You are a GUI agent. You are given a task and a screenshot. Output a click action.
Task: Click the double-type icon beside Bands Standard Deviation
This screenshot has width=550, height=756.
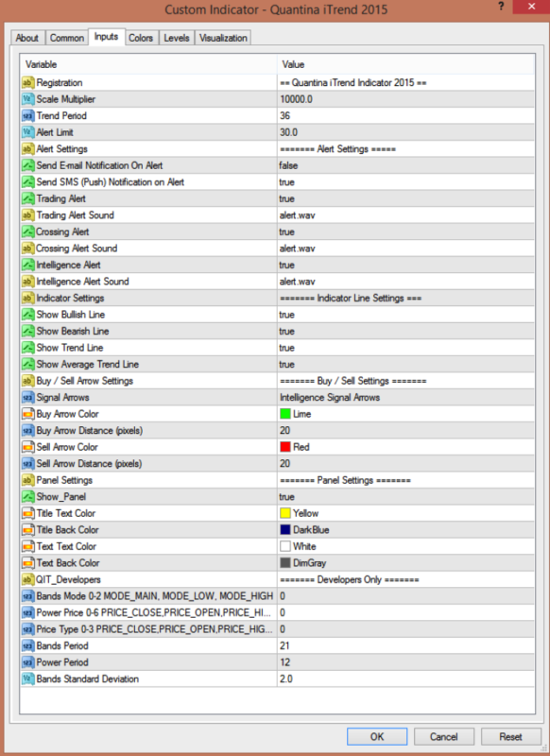[28, 679]
